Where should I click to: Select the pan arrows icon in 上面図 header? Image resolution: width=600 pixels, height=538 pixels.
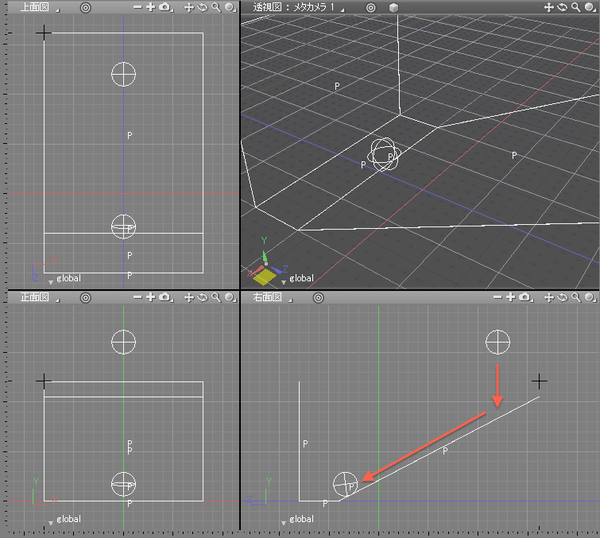[x=189, y=7]
